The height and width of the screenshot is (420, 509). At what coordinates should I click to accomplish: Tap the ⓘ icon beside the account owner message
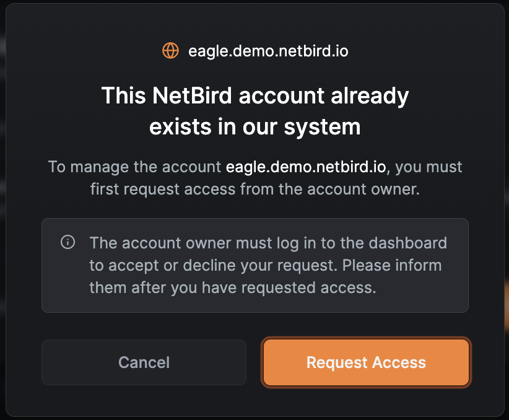click(68, 243)
